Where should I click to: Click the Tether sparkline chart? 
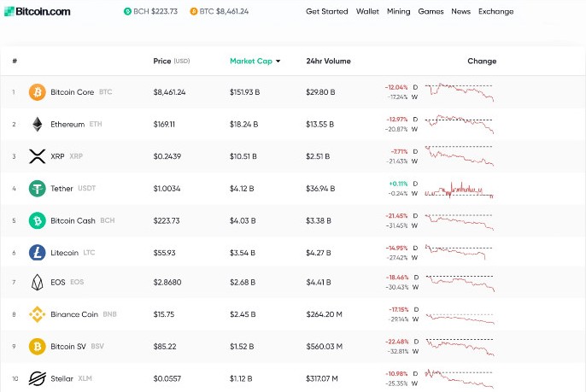pyautogui.click(x=460, y=190)
